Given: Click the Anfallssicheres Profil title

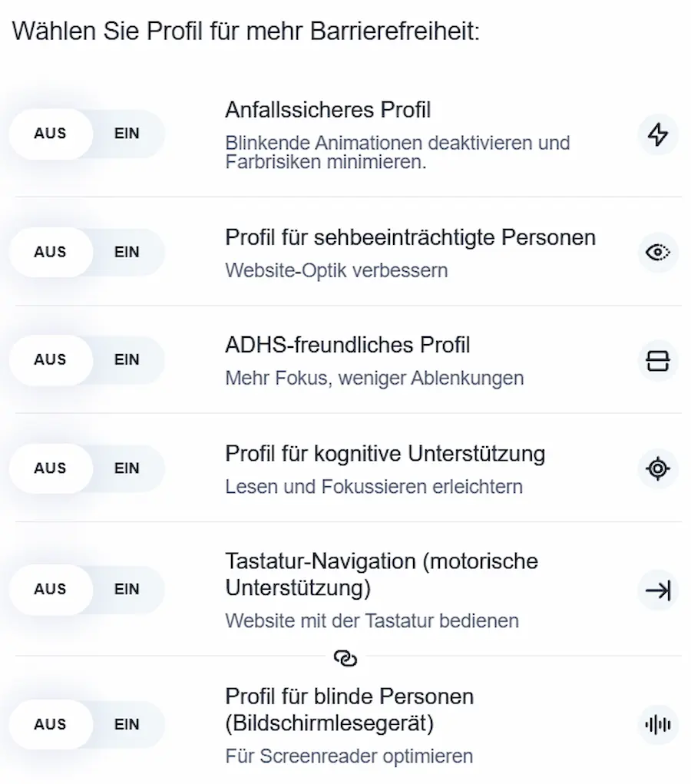Looking at the screenshot, I should point(328,110).
